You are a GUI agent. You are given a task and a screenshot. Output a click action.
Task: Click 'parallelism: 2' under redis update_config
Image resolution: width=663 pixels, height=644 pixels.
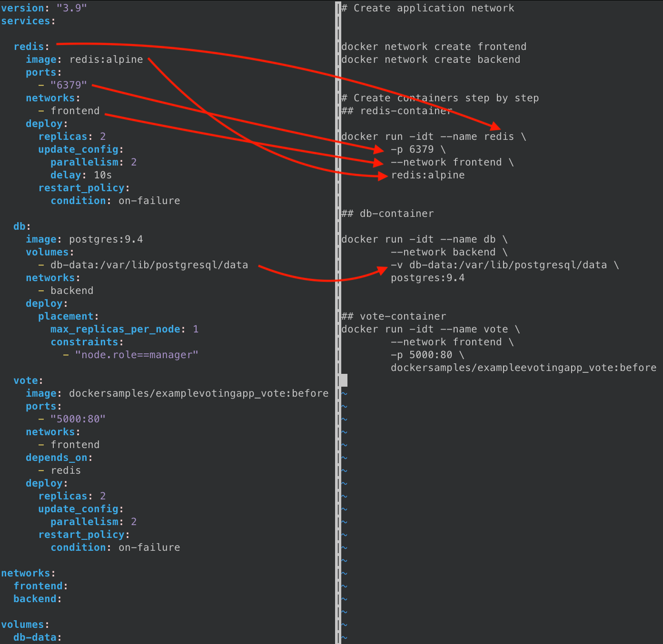pyautogui.click(x=93, y=162)
